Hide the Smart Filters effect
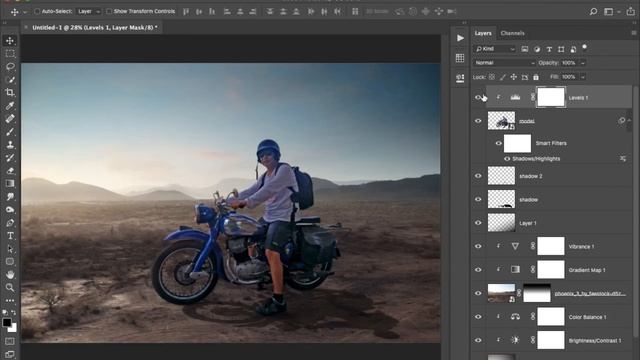Viewport: 640px width, 360px height. point(498,143)
